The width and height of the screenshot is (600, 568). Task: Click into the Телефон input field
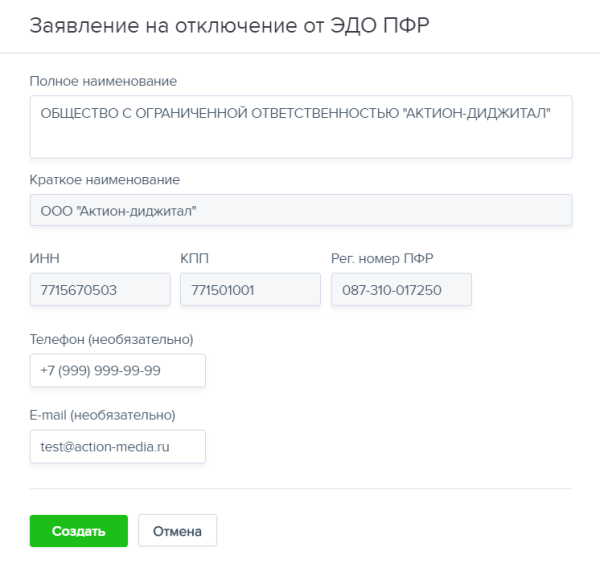point(118,370)
